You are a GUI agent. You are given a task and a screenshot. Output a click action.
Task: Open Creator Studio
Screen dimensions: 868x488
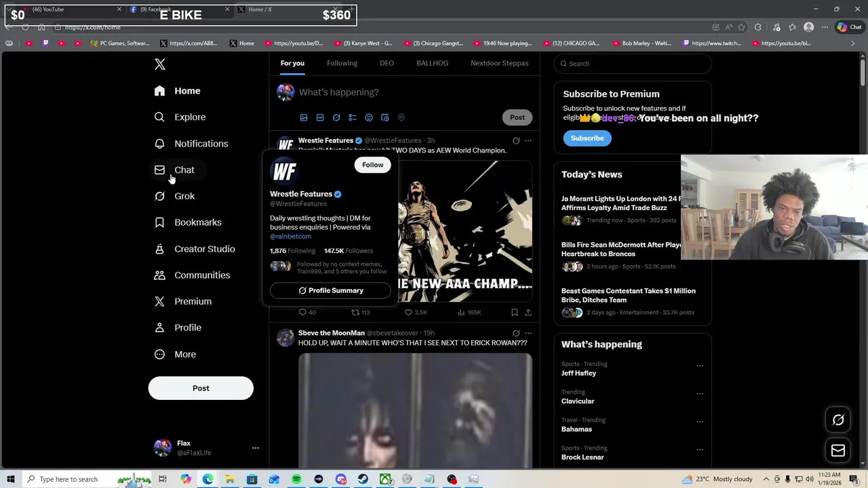coord(194,249)
